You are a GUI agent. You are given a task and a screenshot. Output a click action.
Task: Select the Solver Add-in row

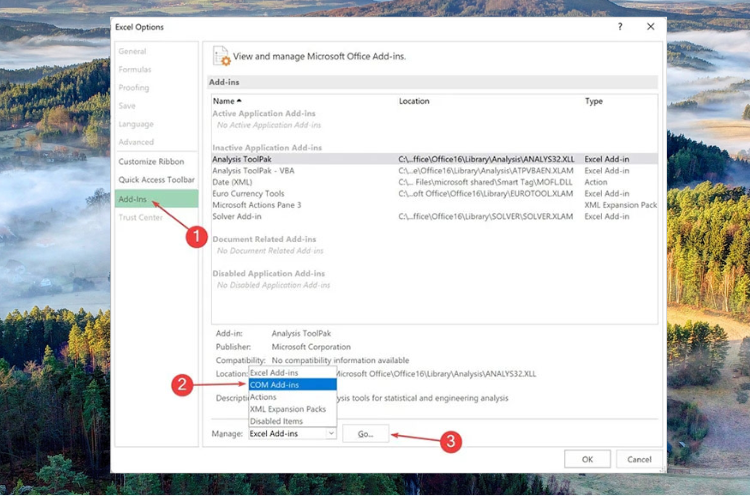pos(434,216)
